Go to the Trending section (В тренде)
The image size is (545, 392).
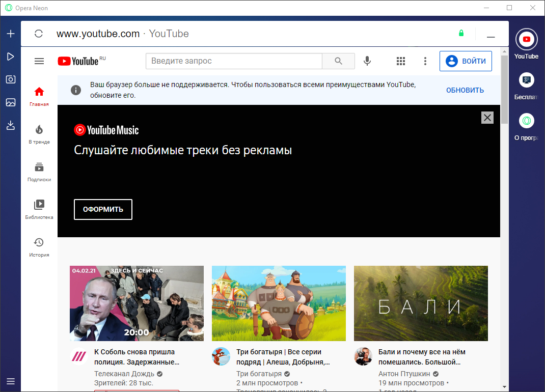[x=39, y=134]
